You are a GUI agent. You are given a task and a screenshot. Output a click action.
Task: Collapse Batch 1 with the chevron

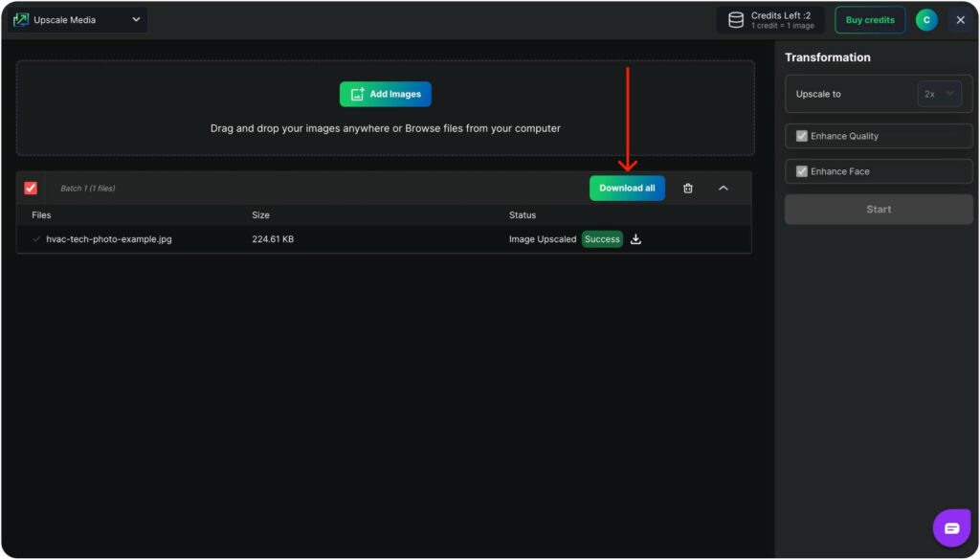(723, 189)
